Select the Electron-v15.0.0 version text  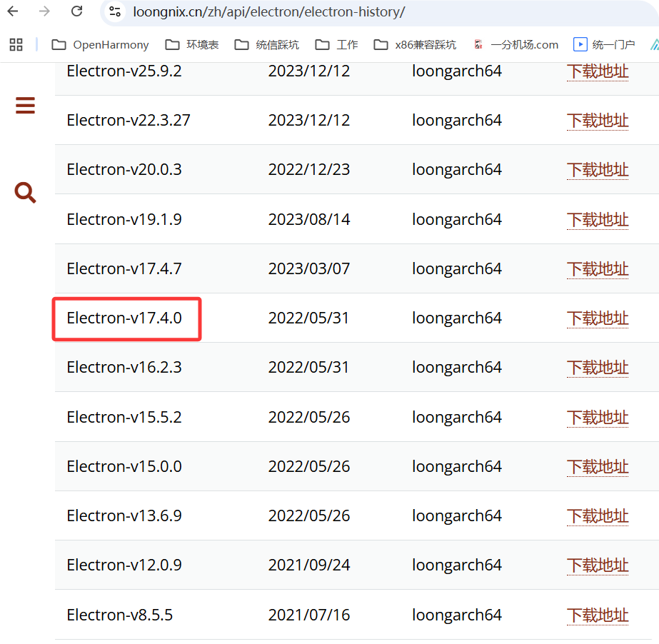coord(124,466)
